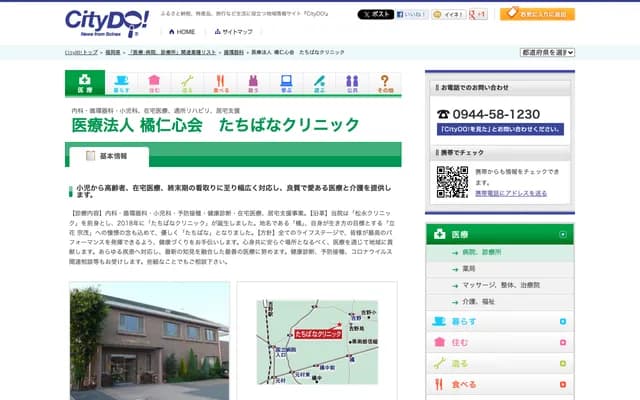Open the question mark その他 category
Screen dimensions: 640x400
coord(385,83)
